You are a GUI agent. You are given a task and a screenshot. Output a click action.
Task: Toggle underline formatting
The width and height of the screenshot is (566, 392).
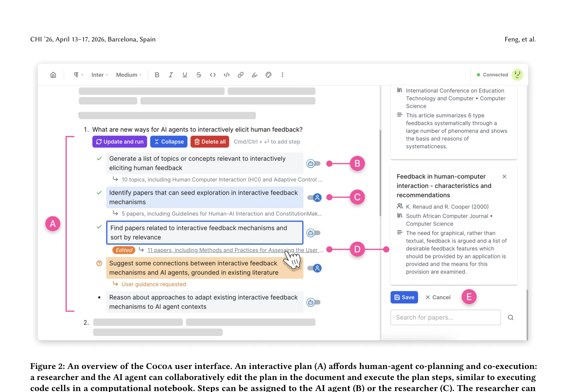pyautogui.click(x=185, y=75)
